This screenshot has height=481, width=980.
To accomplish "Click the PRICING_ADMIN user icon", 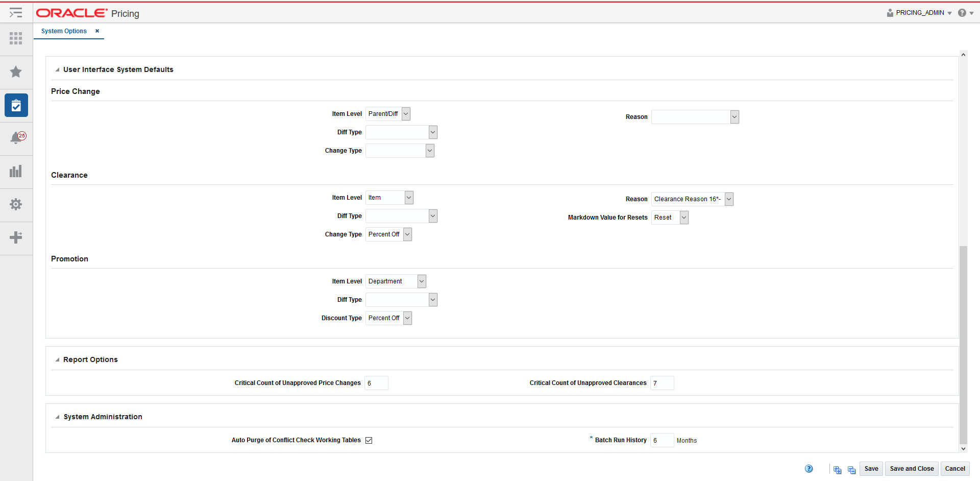I will (x=890, y=13).
